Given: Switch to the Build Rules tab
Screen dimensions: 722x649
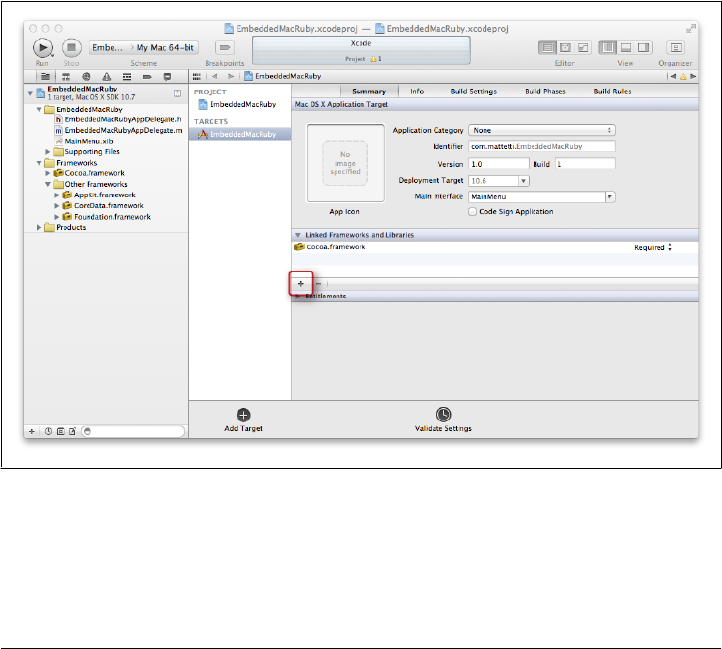Looking at the screenshot, I should click(612, 91).
